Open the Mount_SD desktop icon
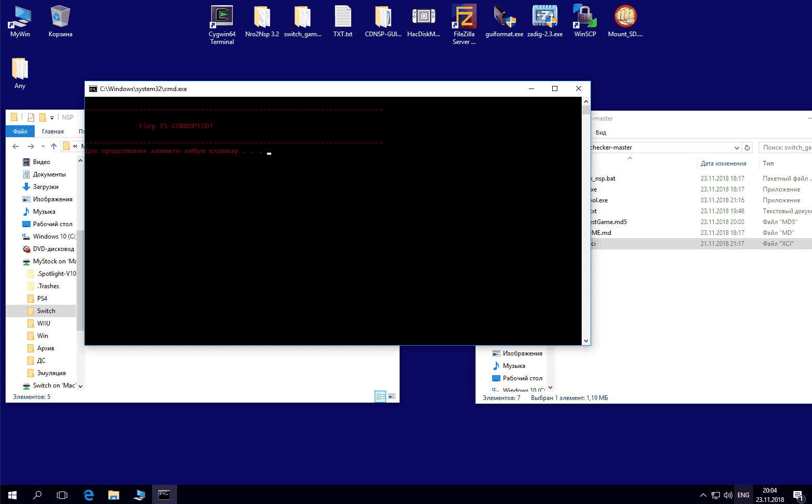812x504 pixels. (625, 21)
